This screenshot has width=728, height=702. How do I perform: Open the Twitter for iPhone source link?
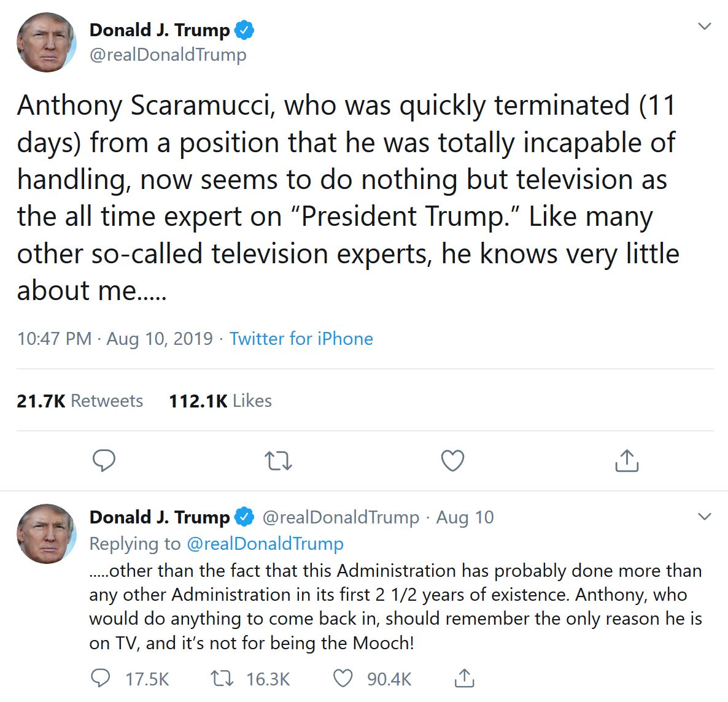coord(301,339)
